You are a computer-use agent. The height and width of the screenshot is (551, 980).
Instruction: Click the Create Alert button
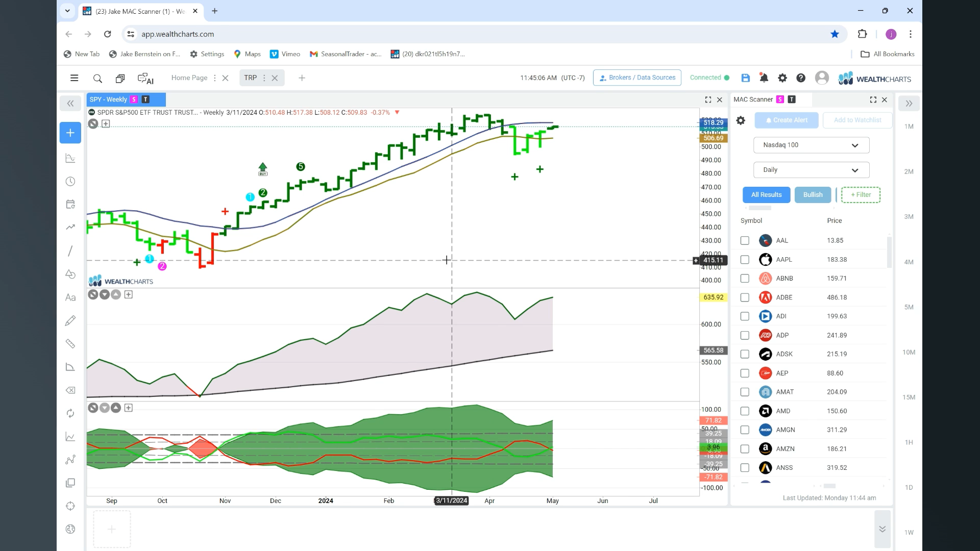pyautogui.click(x=787, y=120)
